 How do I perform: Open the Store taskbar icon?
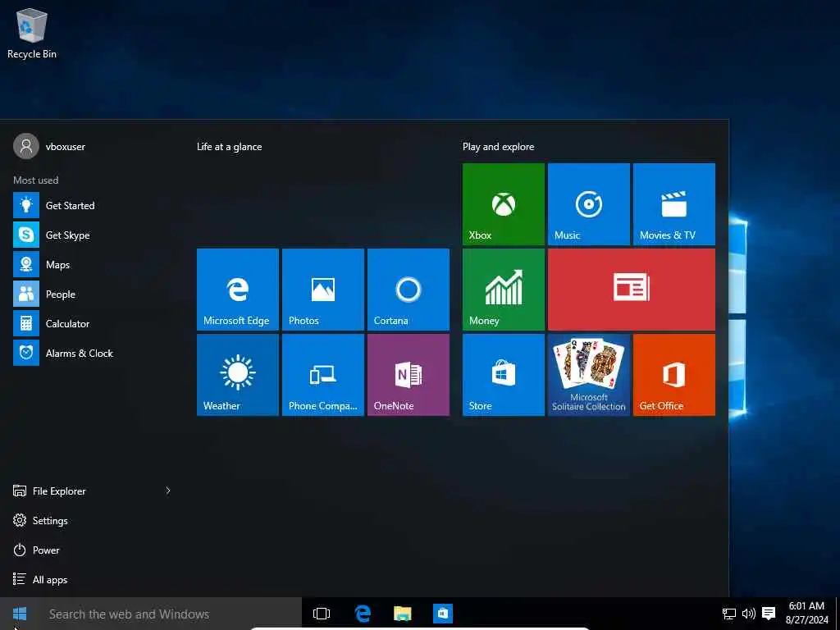[442, 614]
